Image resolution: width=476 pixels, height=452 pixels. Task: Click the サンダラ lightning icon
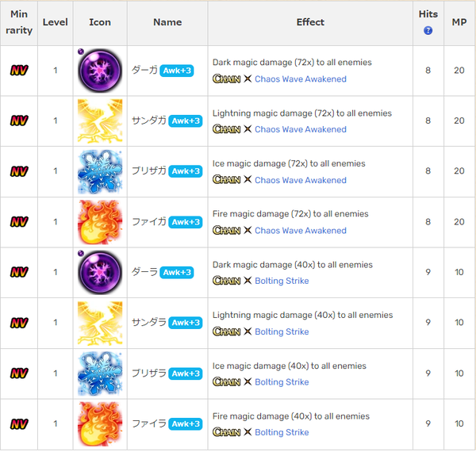[100, 323]
